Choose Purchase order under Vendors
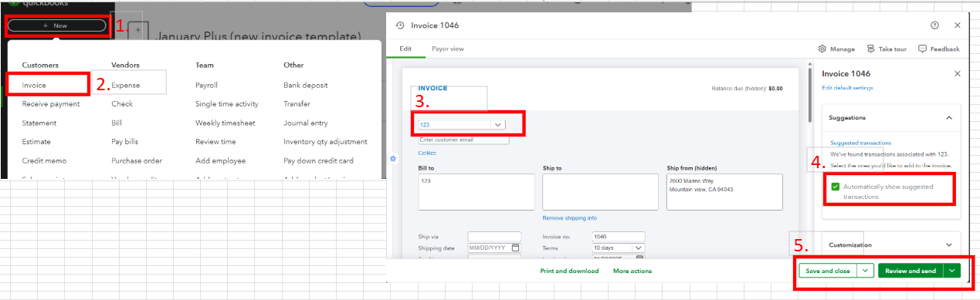 pyautogui.click(x=137, y=160)
